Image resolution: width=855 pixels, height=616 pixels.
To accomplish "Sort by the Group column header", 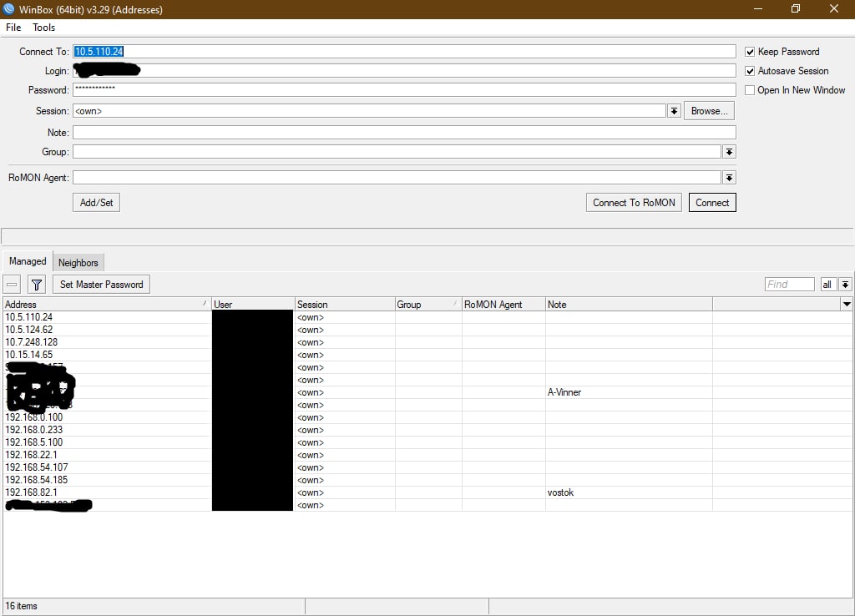I will (x=428, y=304).
